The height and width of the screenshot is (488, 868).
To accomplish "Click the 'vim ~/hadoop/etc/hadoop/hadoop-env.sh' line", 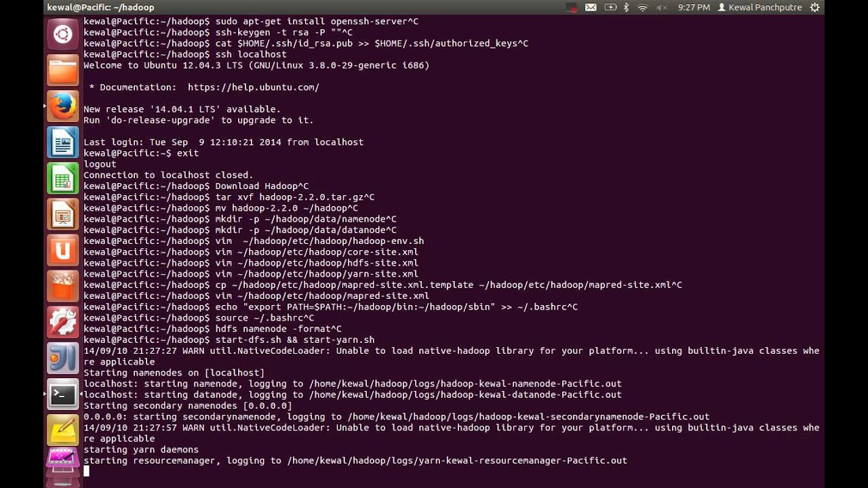I will tap(254, 241).
